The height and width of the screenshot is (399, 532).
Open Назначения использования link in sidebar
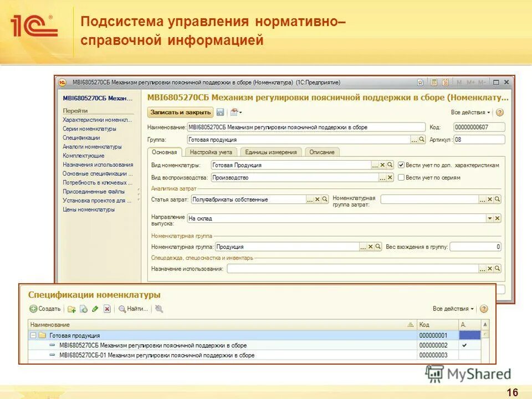[98, 165]
